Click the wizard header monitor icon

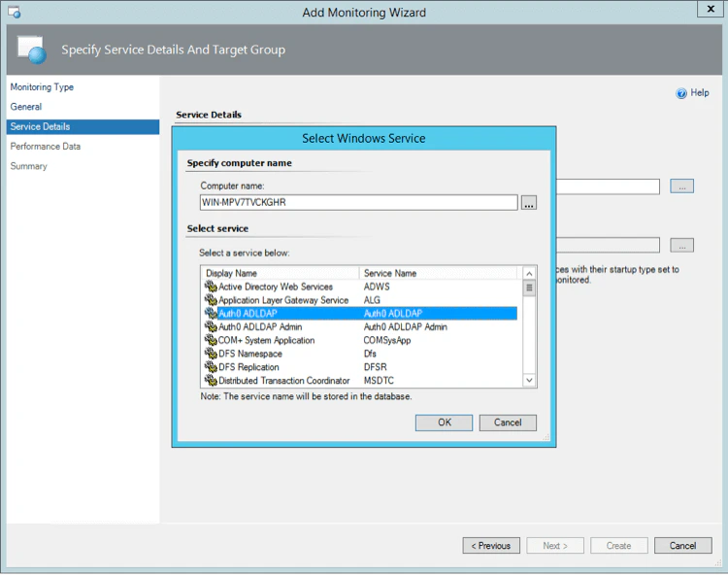(x=32, y=50)
